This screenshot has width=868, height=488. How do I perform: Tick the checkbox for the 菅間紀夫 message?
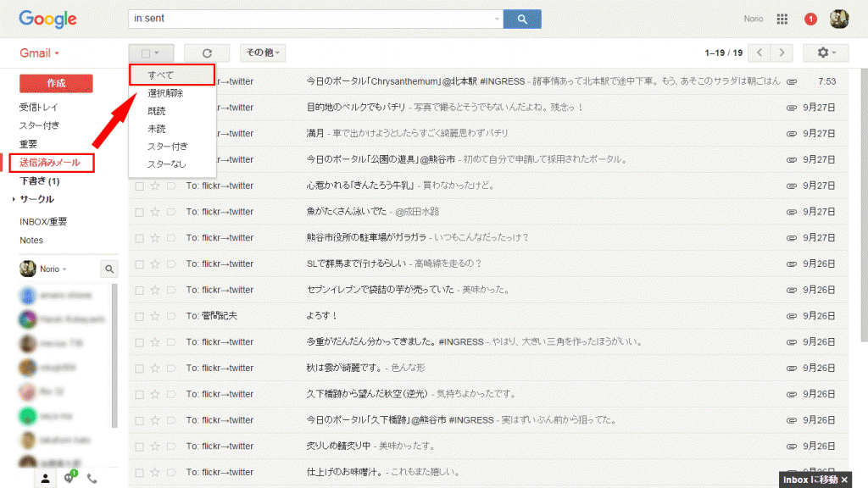click(139, 316)
